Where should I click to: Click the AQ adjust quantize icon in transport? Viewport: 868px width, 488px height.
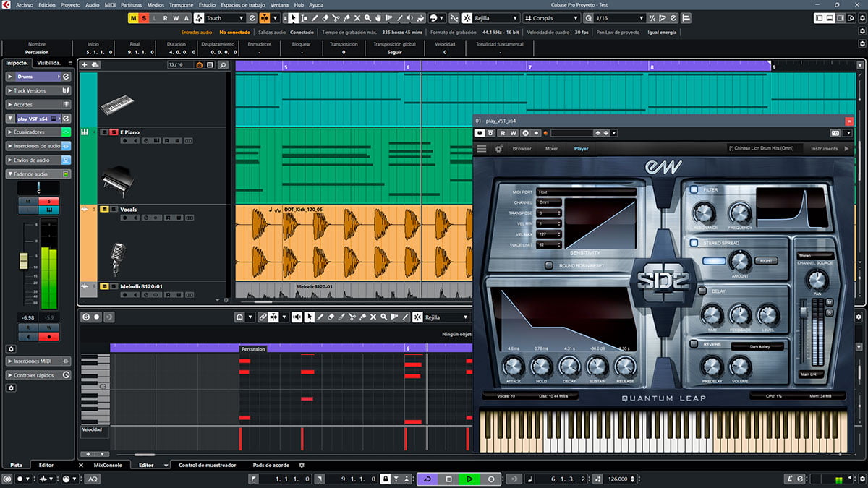pos(93,479)
